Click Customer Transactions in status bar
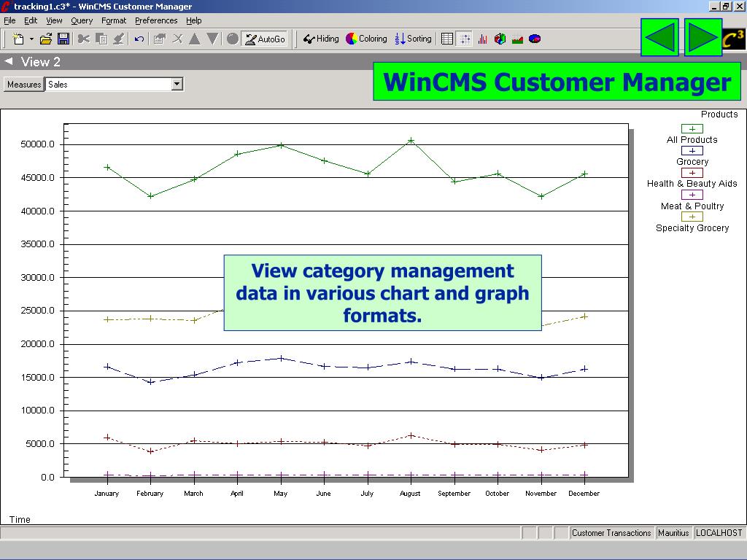The width and height of the screenshot is (747, 560). [x=611, y=533]
